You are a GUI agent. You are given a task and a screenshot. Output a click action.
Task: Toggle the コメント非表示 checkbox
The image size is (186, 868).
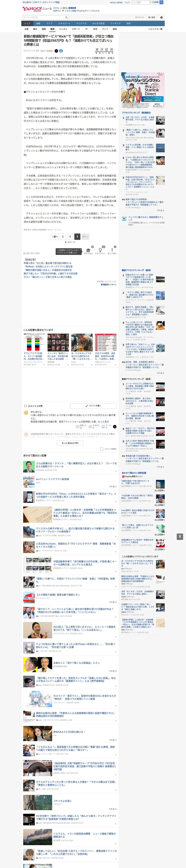coord(102,449)
